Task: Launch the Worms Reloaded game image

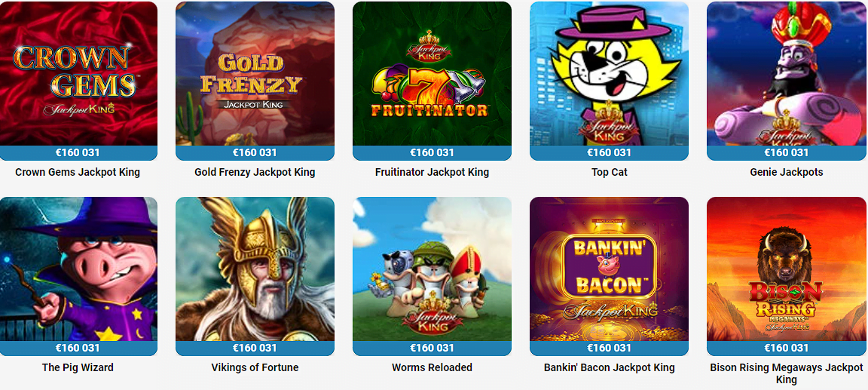Action: pyautogui.click(x=432, y=269)
